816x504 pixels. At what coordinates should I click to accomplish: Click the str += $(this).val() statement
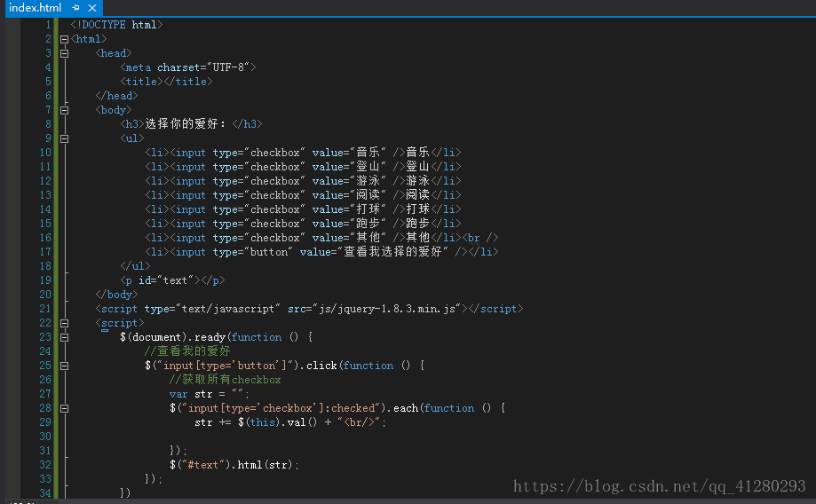click(x=290, y=422)
